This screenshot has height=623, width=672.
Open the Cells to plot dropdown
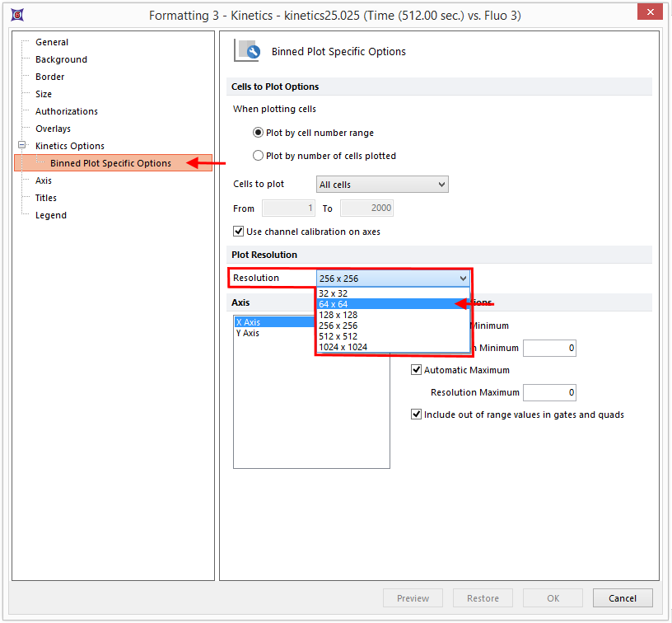(x=382, y=185)
